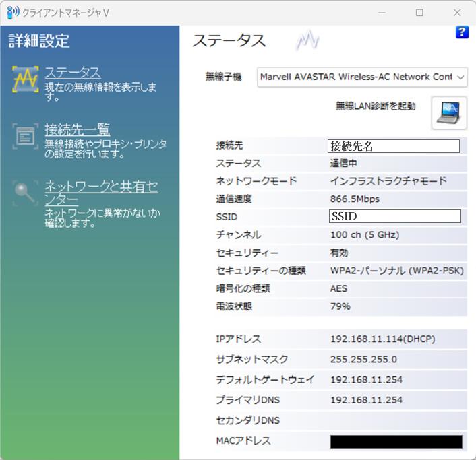
Task: Click the connection list icon in sidebar
Action: [26, 136]
